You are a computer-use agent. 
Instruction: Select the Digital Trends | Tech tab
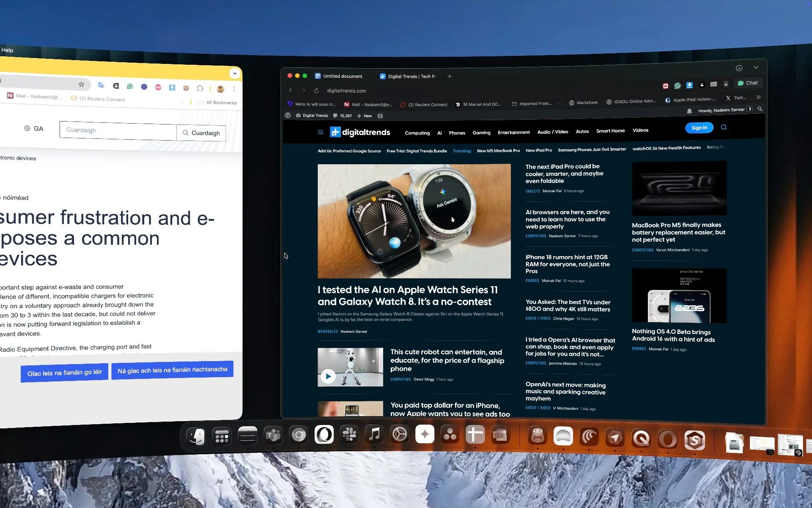408,76
